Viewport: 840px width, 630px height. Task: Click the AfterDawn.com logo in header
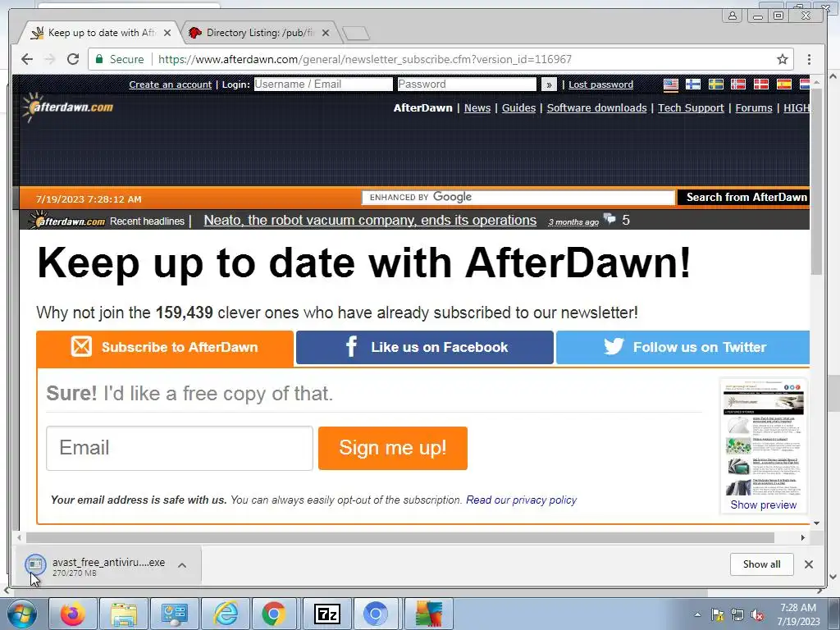click(68, 107)
